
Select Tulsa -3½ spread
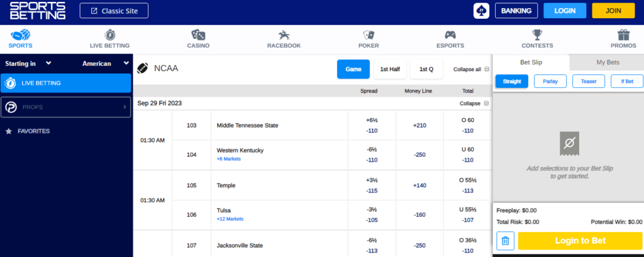point(372,215)
